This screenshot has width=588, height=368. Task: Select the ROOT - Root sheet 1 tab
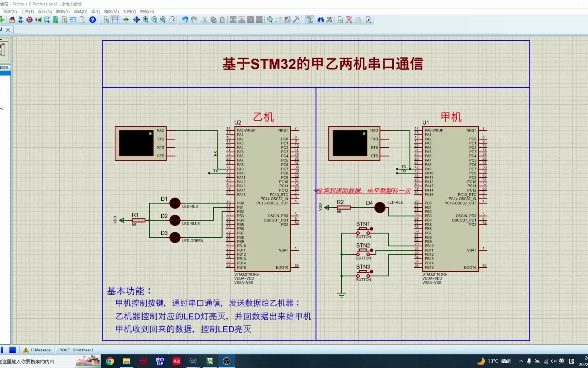coord(76,350)
